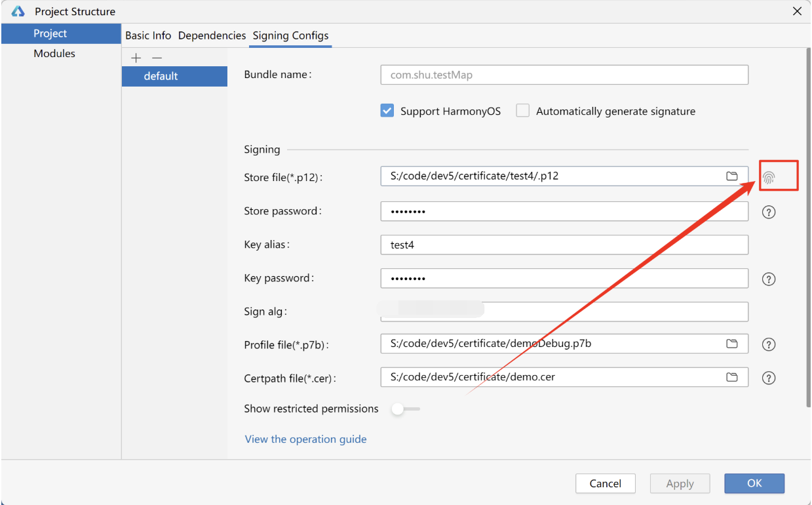Image resolution: width=812 pixels, height=505 pixels.
Task: Browse for Certpath file with folder icon
Action: (x=732, y=377)
